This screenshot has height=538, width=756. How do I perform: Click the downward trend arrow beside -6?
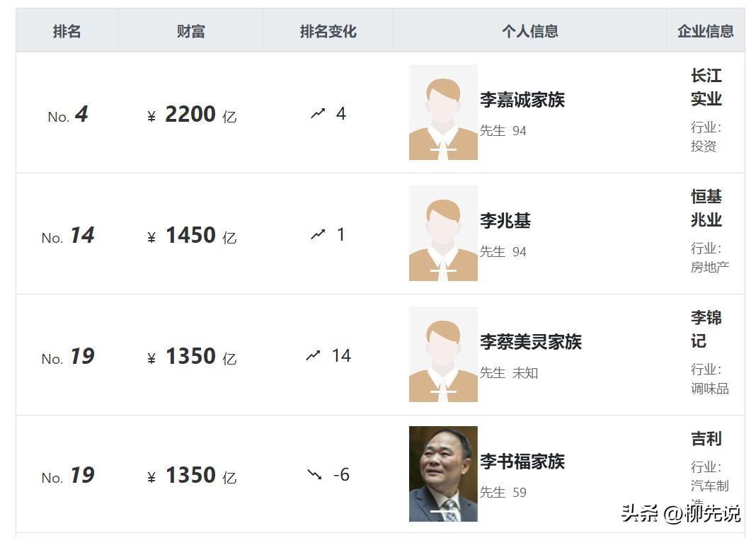point(314,474)
